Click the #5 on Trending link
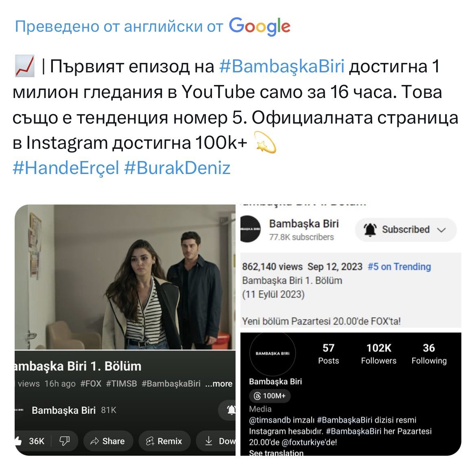This screenshot has width=476, height=472. (399, 267)
